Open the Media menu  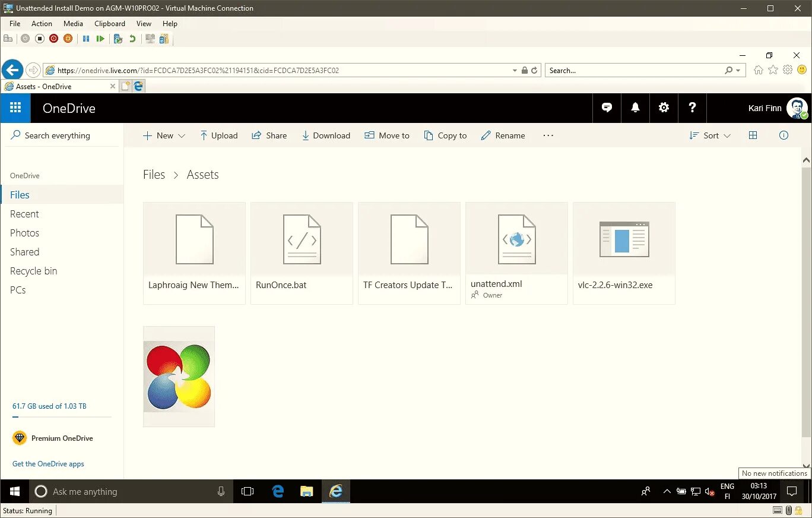click(73, 24)
